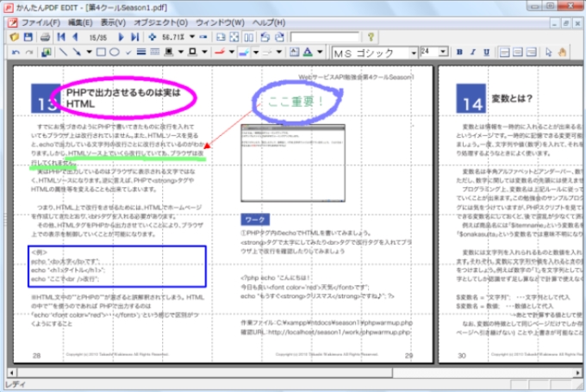Align text to the left
The height and width of the screenshot is (392, 586).
504,53
